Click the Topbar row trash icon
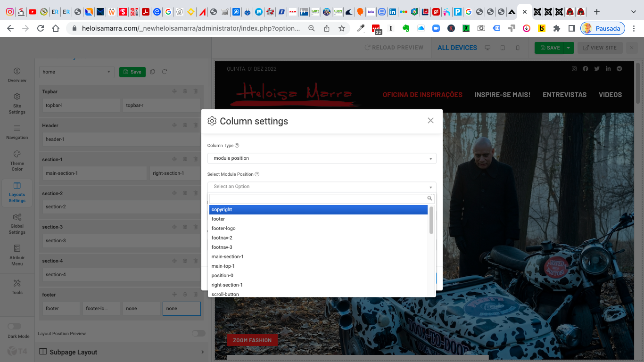Viewport: 644px width, 362px height. 195,91
